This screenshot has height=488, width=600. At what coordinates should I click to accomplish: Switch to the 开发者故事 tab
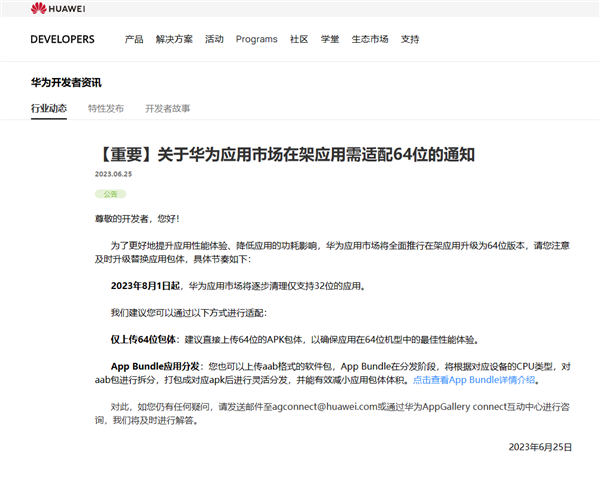tap(168, 109)
